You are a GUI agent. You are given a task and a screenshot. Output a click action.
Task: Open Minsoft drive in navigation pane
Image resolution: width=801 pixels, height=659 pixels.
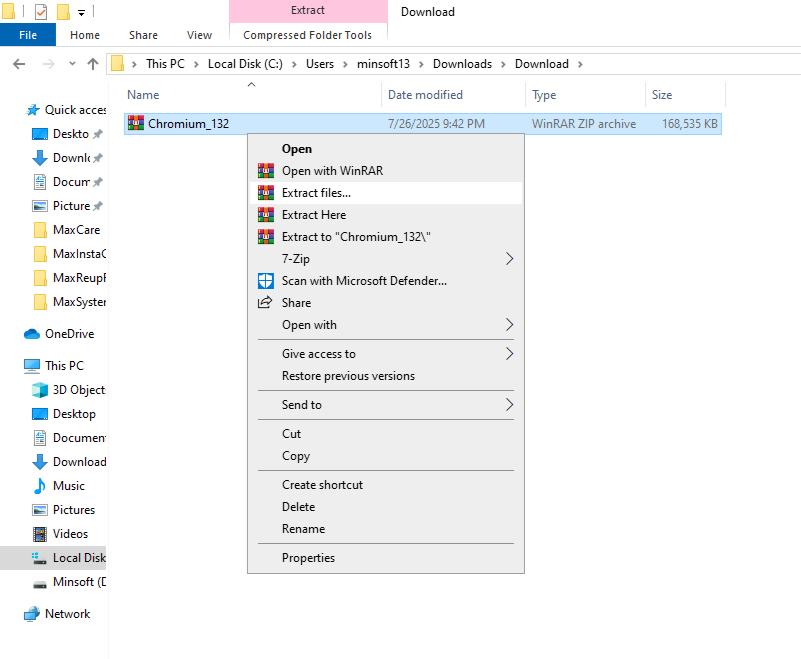(69, 582)
